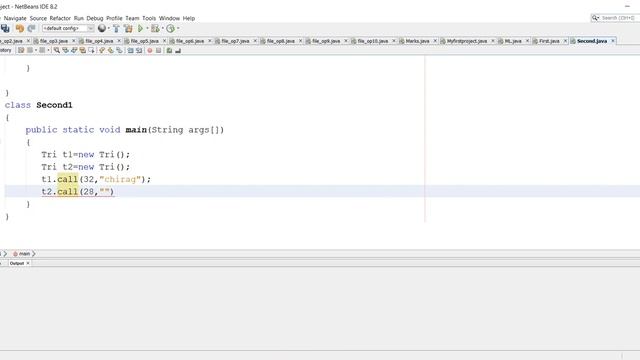Open the Run menu
Image resolution: width=640 pixels, height=360 pixels.
coord(79,18)
